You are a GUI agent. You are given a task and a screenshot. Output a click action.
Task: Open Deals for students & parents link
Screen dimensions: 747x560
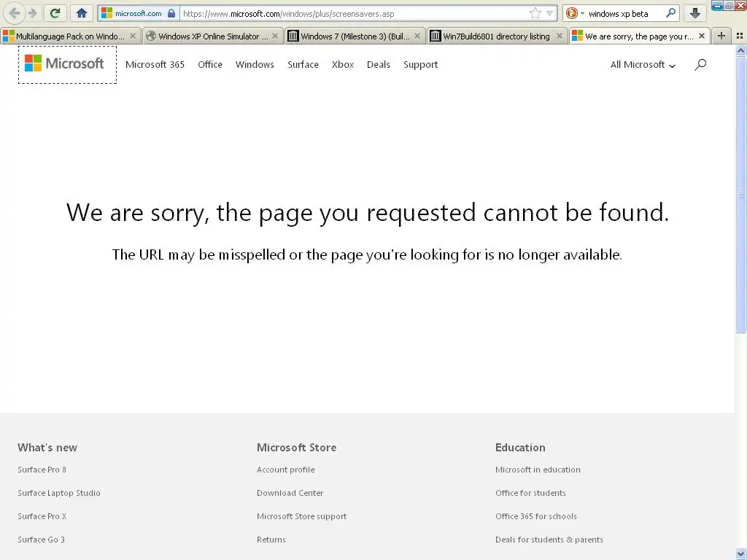(549, 540)
